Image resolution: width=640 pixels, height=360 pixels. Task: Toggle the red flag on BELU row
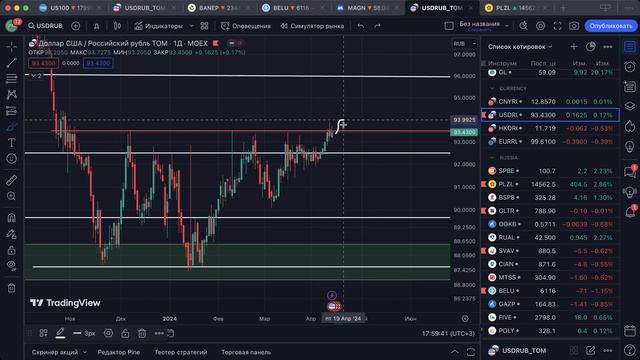(x=484, y=291)
